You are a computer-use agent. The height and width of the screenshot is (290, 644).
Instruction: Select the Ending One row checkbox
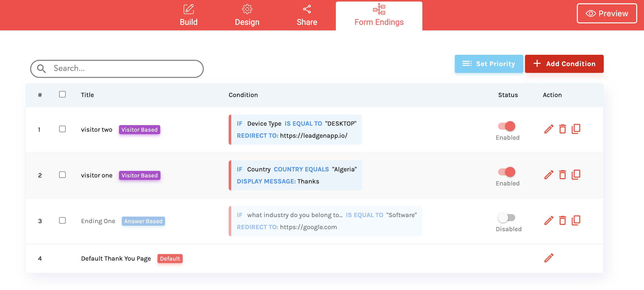point(62,221)
